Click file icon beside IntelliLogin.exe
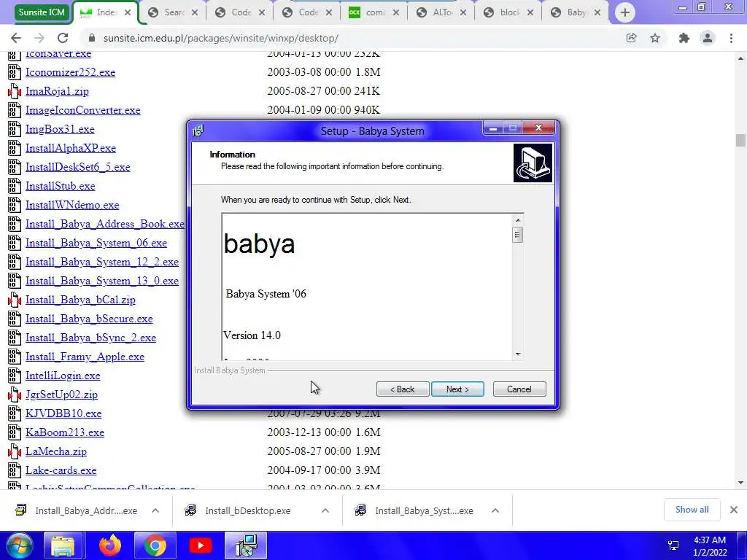 (15, 376)
